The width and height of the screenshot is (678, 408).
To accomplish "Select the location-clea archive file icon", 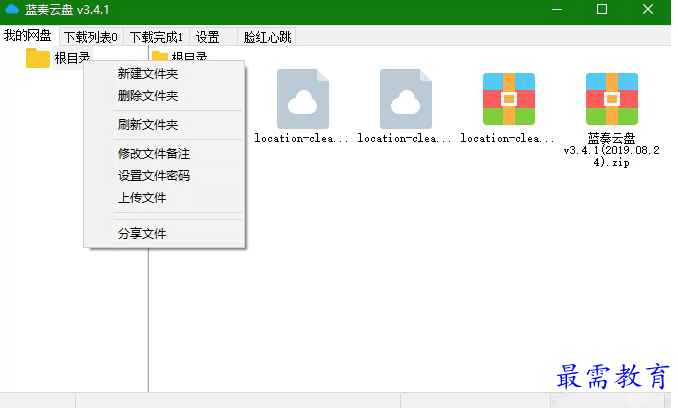I will point(508,99).
